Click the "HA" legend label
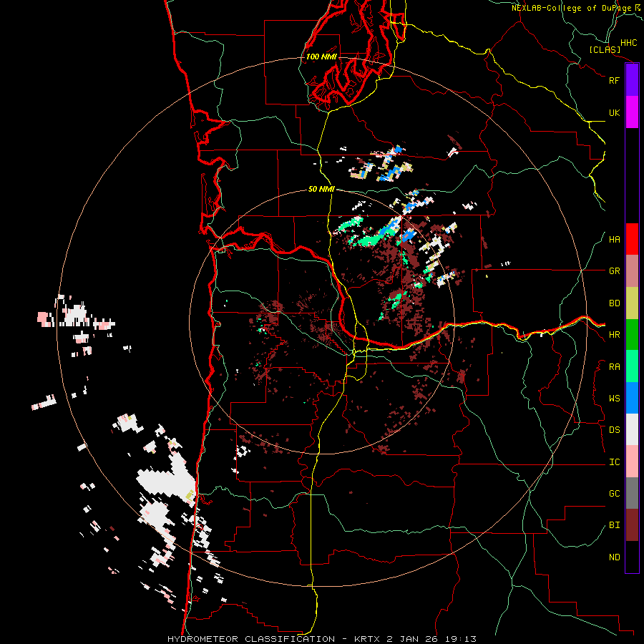 coord(614,240)
